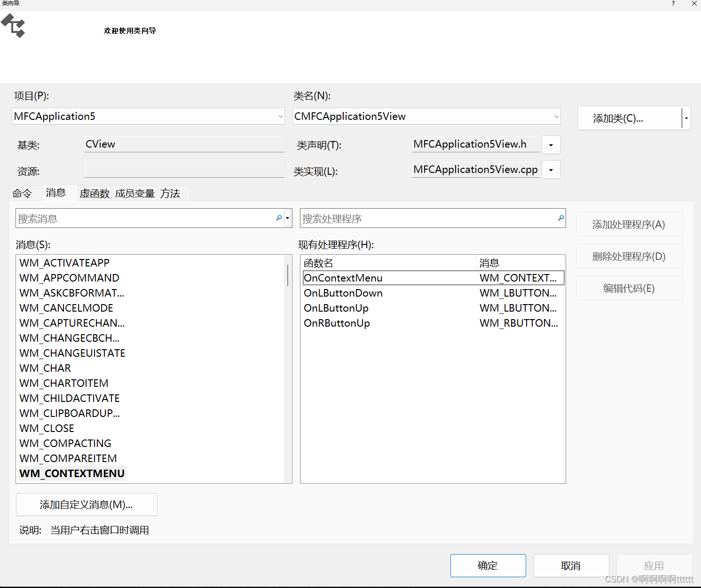701x588 pixels.
Task: Click the empty 资源 field
Action: click(x=184, y=170)
